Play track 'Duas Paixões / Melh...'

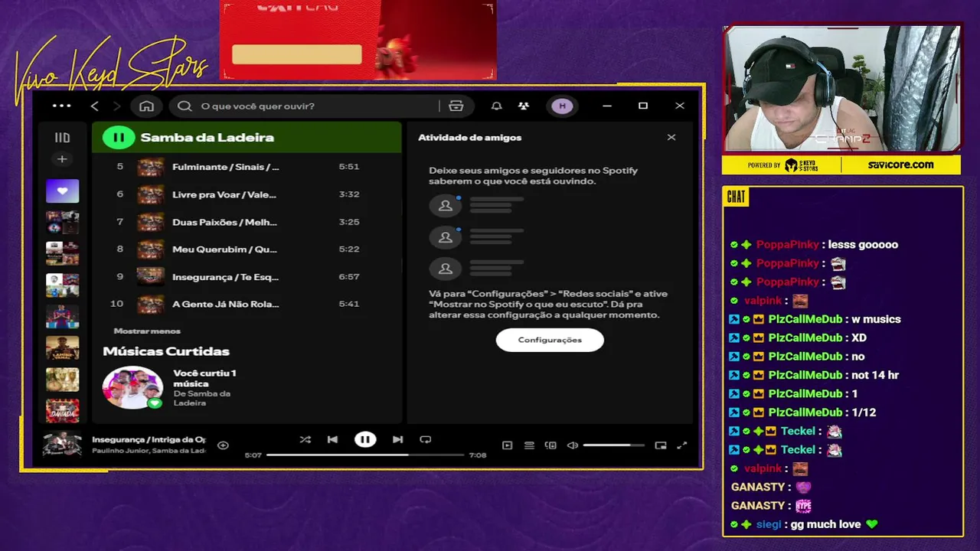point(247,222)
